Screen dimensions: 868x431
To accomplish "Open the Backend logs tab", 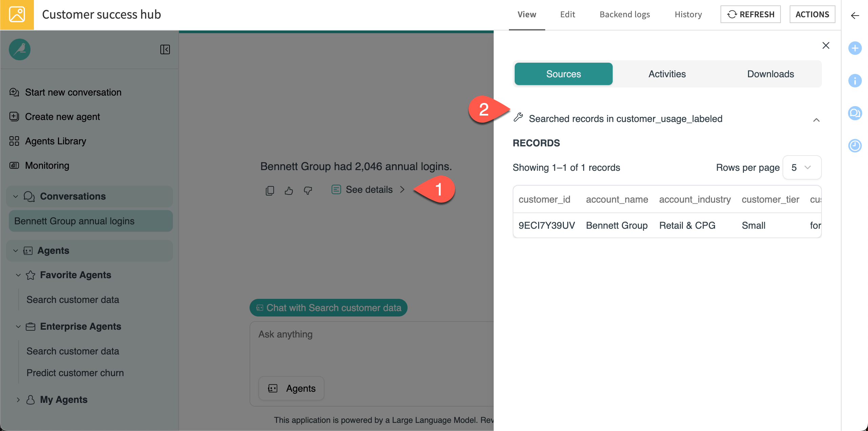I will pos(625,14).
